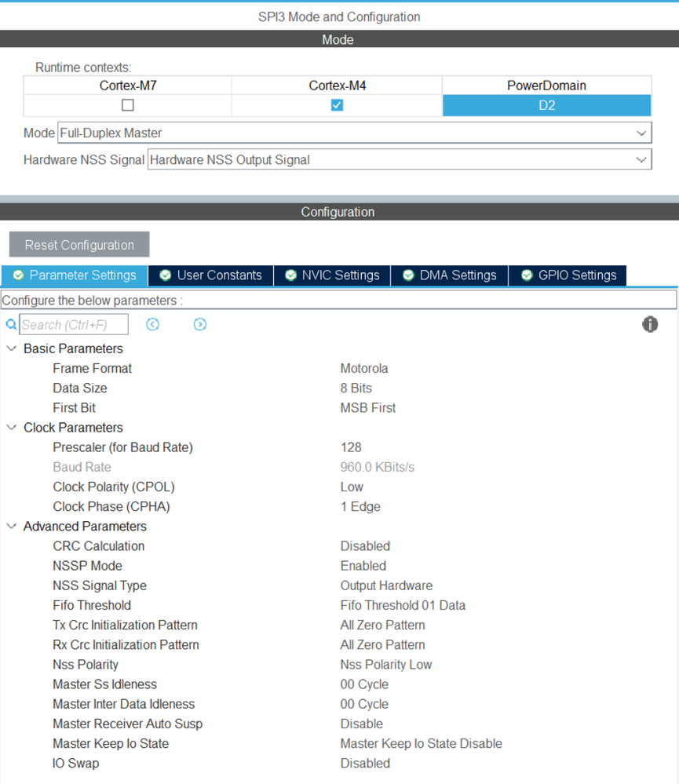Select the Clock Phase value 1 Edge
679x784 pixels.
(x=360, y=506)
